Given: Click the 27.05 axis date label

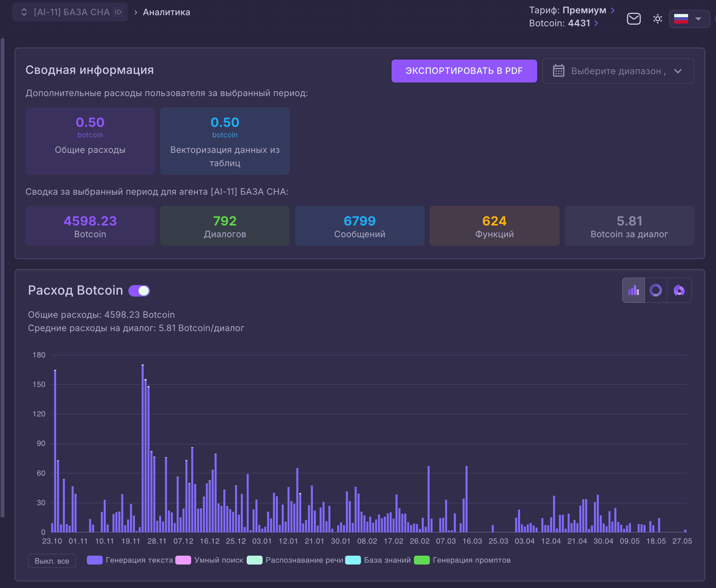Looking at the screenshot, I should coord(682,541).
